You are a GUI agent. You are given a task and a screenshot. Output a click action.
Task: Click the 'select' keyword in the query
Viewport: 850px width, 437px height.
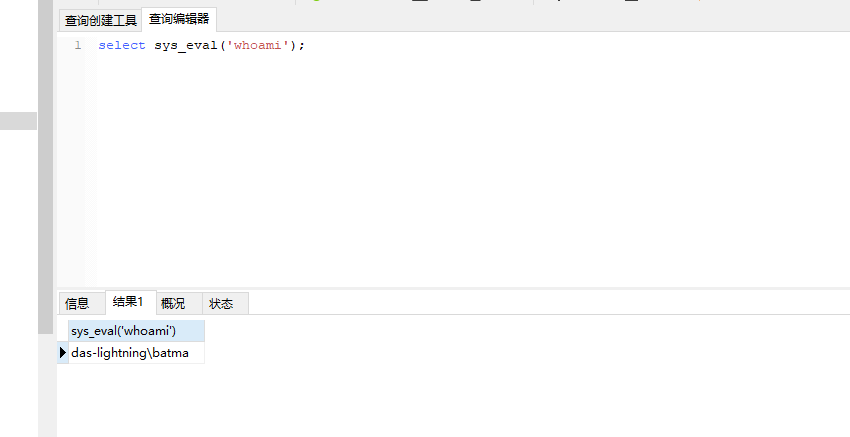(122, 45)
